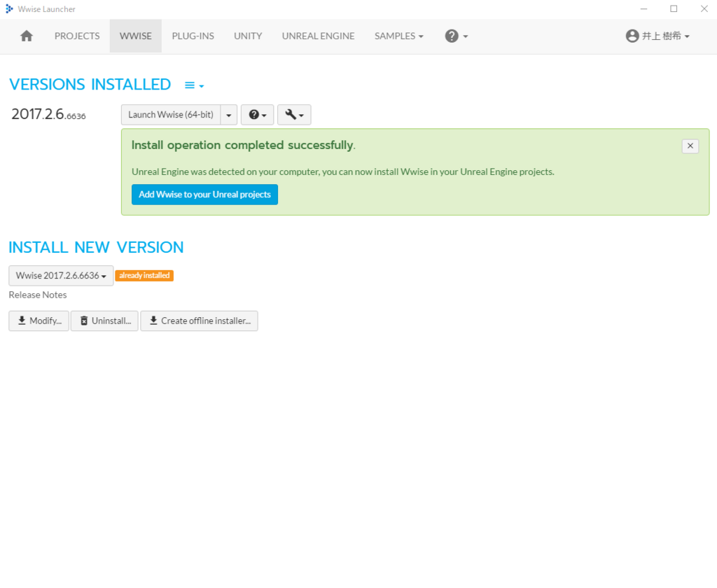The image size is (717, 588).
Task: Switch to the PLUG-INS tab
Action: [x=193, y=36]
